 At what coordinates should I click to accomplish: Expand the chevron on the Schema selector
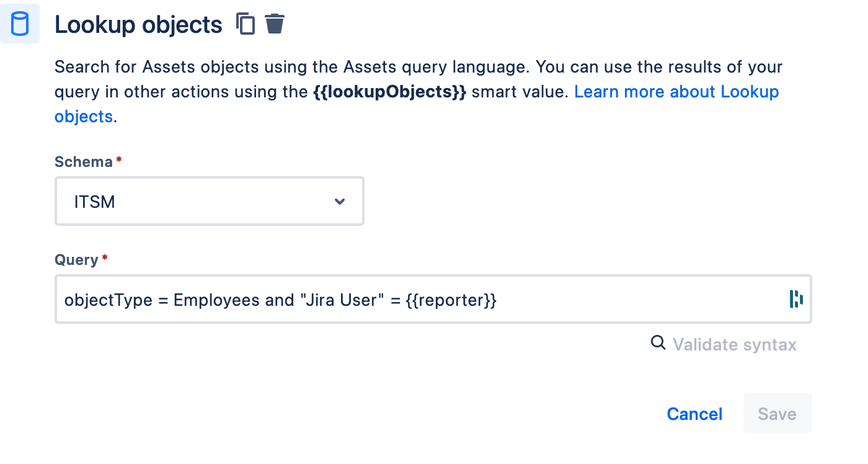click(340, 201)
